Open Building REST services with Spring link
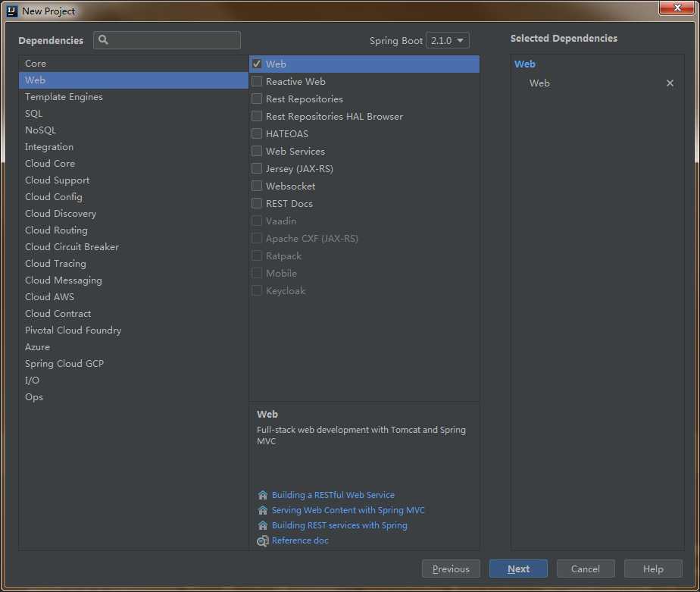Screen dimensions: 700x592 [339, 525]
